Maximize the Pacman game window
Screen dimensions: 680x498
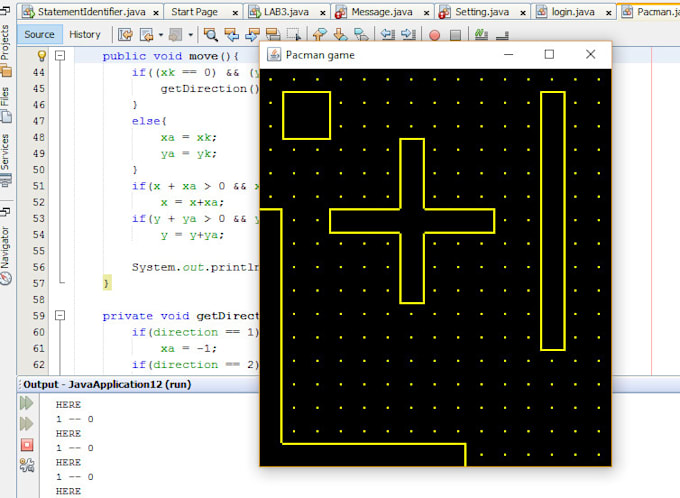(x=549, y=54)
